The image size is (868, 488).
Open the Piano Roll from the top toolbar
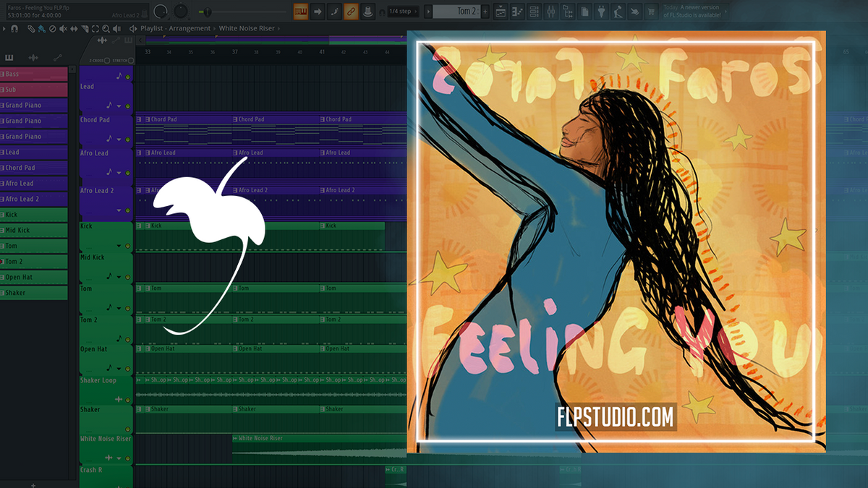516,11
